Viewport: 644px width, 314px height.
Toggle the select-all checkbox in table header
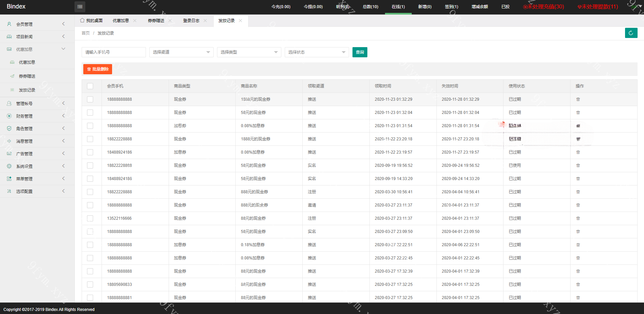[90, 86]
